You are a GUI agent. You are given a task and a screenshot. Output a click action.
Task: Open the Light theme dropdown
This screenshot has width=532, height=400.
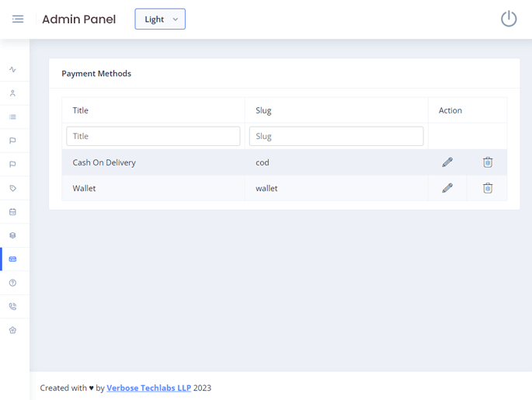pos(160,19)
